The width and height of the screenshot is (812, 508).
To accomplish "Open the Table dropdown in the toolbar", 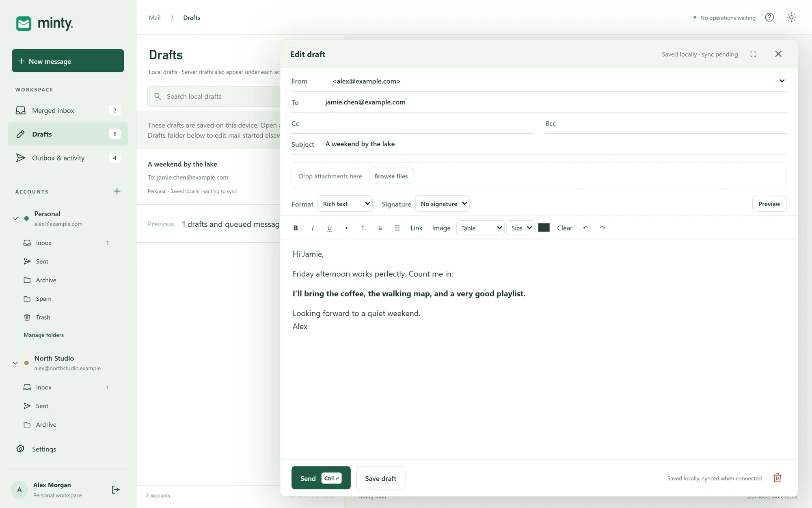I will click(480, 228).
